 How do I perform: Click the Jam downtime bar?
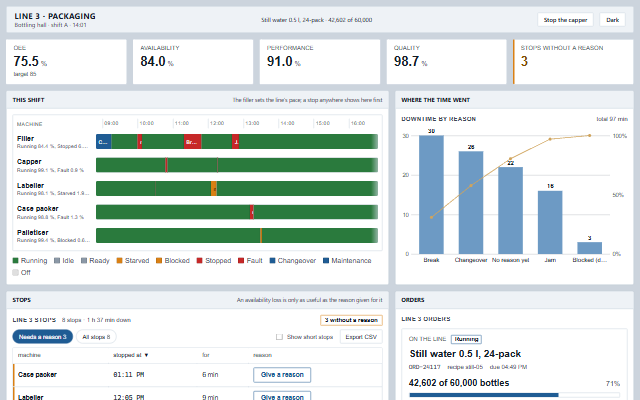[550, 222]
